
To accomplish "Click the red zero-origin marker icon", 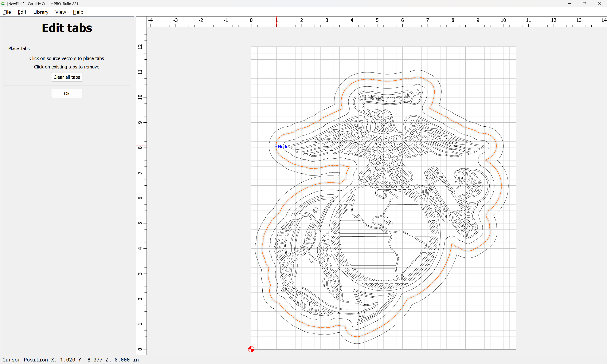I will pyautogui.click(x=251, y=349).
